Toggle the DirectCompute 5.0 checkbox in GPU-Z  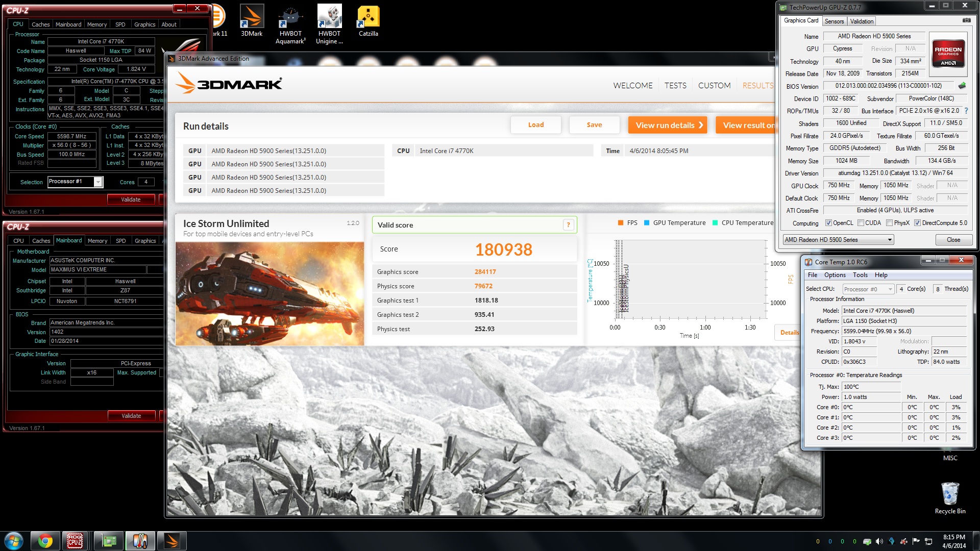click(x=917, y=223)
